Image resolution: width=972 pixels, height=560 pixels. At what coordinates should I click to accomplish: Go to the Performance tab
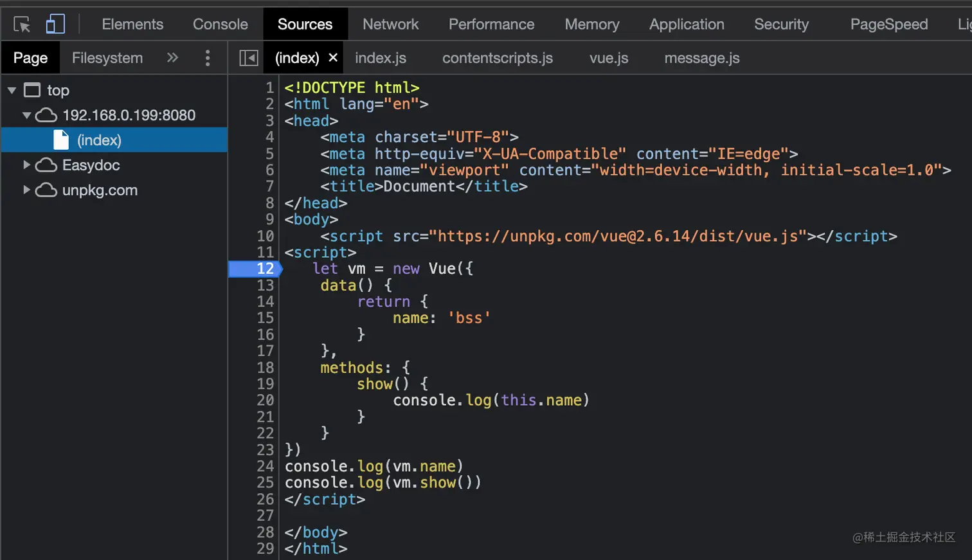[x=491, y=24]
